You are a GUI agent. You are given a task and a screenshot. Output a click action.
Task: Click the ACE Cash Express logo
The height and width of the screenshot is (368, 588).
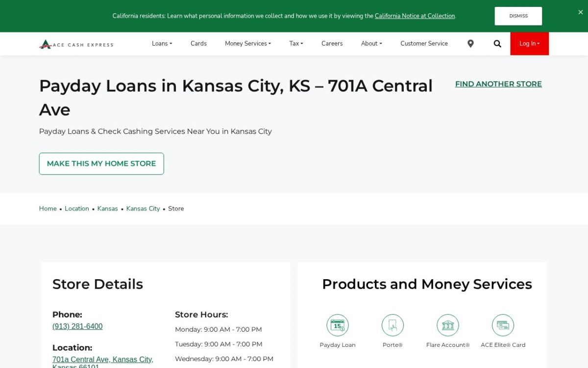[76, 44]
